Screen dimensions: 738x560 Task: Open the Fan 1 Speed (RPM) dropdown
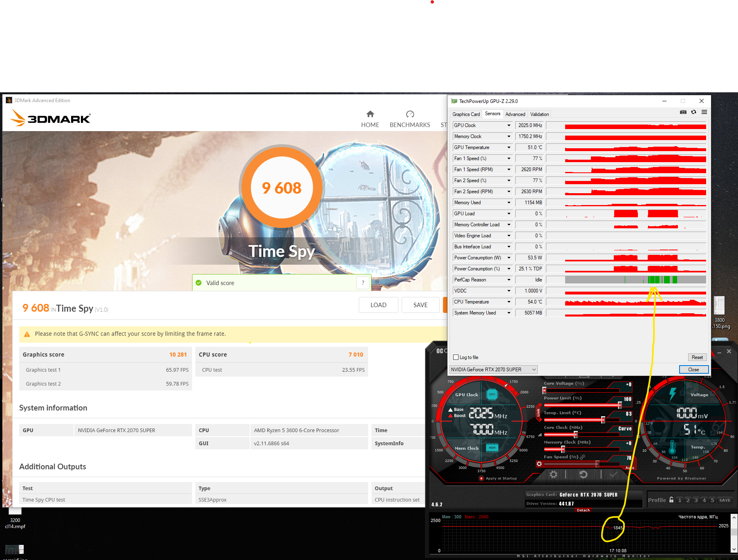click(x=509, y=170)
